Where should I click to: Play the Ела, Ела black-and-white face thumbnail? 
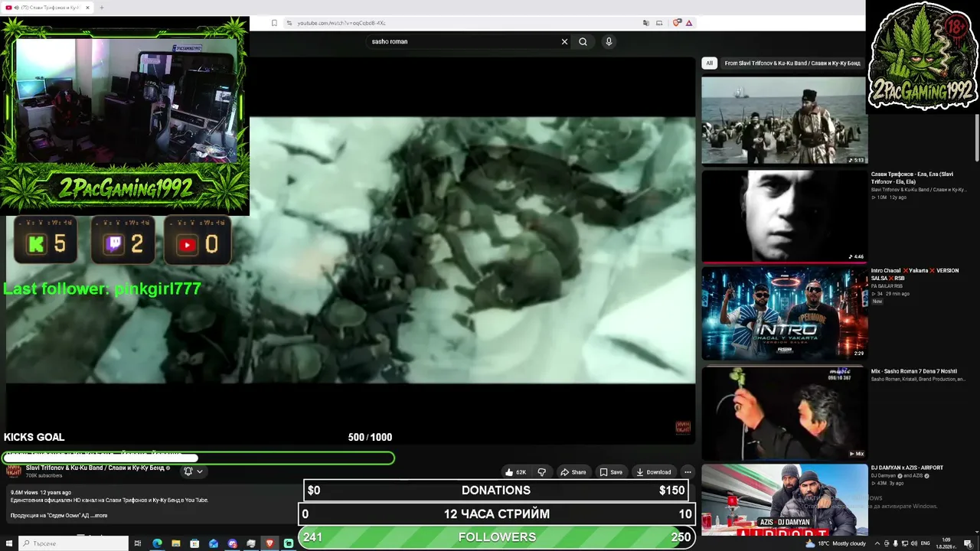[784, 217]
